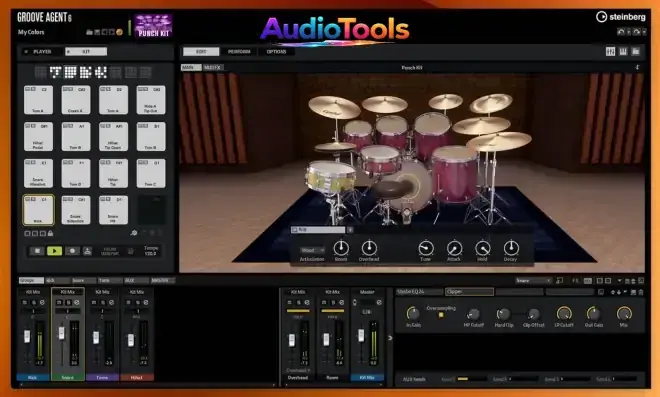Solo the Snare mixer channel

pyautogui.click(x=68, y=302)
